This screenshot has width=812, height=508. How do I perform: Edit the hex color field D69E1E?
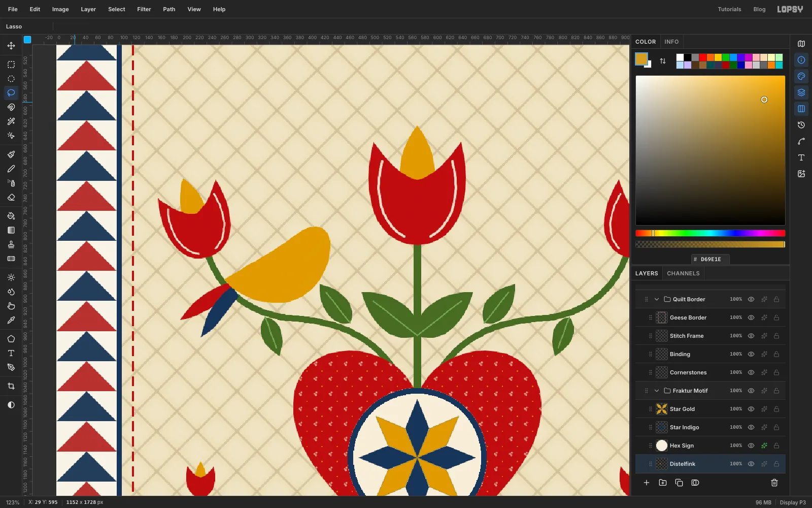(710, 259)
